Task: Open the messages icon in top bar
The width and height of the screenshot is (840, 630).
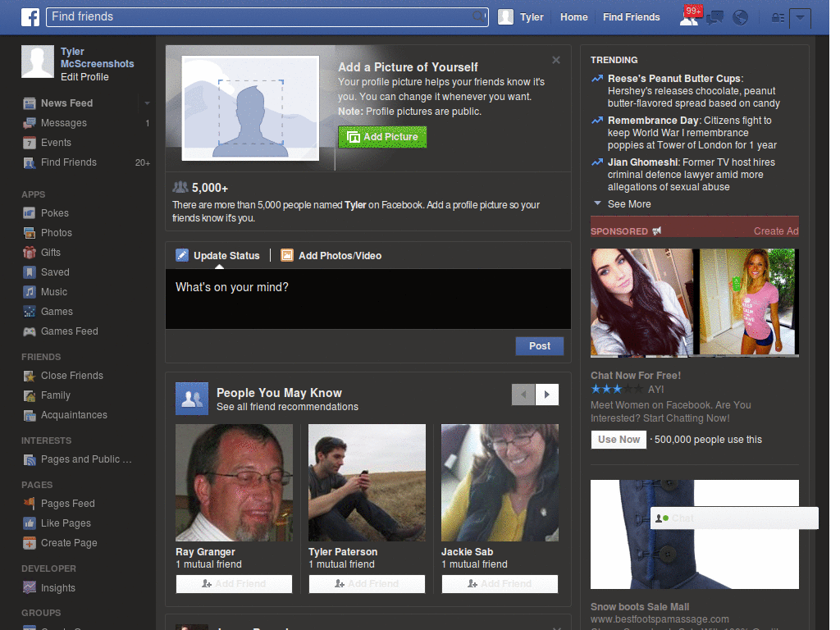Action: point(714,18)
